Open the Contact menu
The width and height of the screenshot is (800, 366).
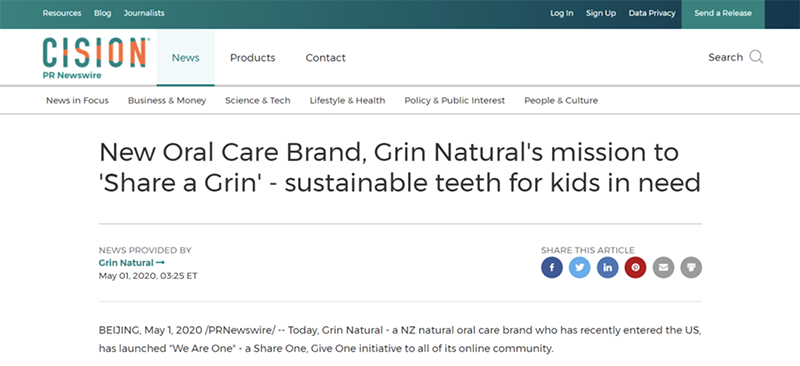[x=326, y=58]
